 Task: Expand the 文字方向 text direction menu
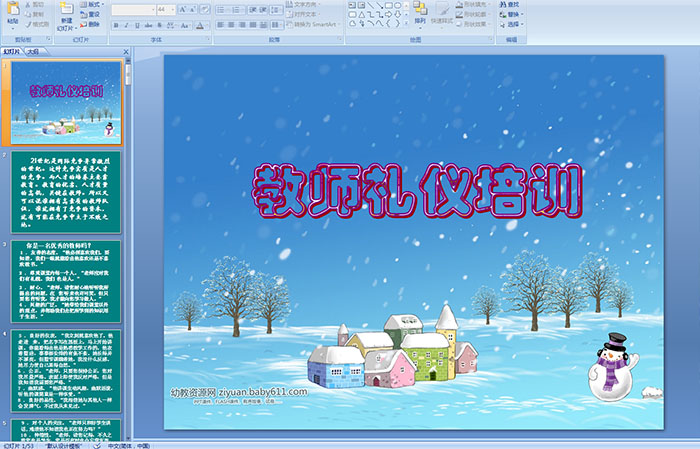304,4
